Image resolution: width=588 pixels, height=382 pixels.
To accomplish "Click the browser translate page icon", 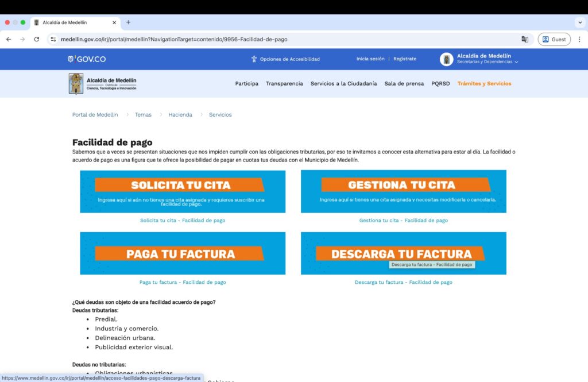I will (x=524, y=39).
